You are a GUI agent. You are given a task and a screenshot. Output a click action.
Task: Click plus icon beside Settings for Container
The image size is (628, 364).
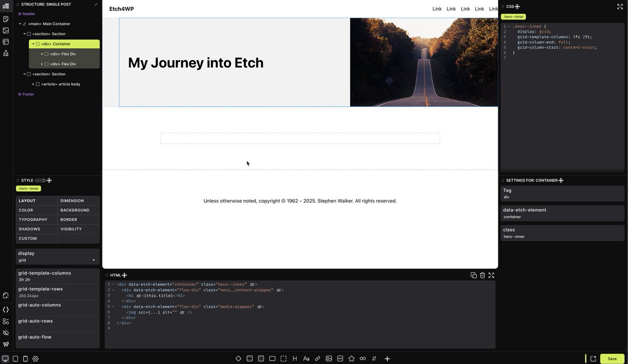561,180
